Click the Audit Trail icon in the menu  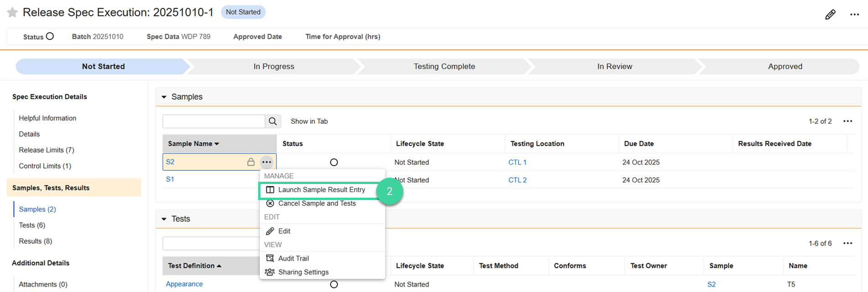[x=270, y=258]
